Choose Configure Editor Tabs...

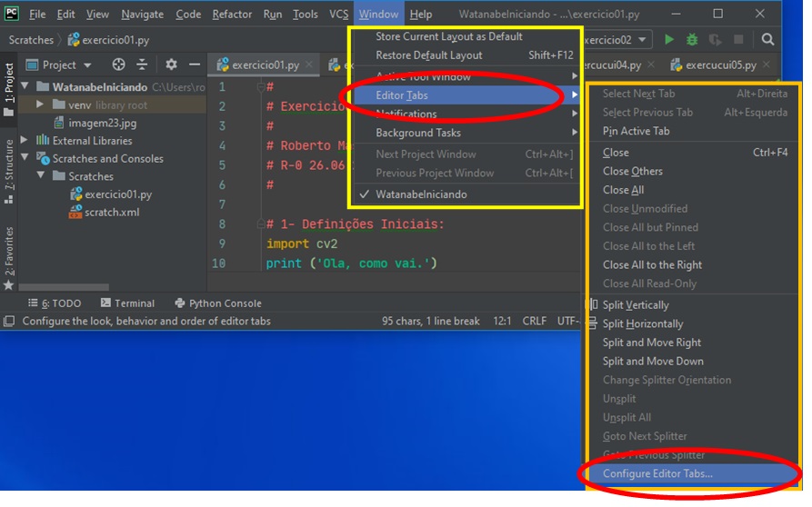point(657,473)
